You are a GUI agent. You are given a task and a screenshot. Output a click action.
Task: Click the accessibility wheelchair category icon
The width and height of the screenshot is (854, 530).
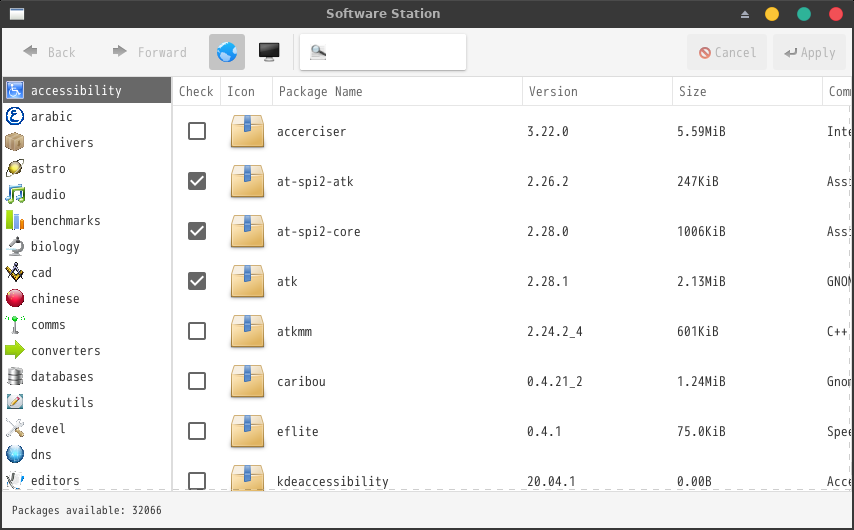[x=15, y=90]
